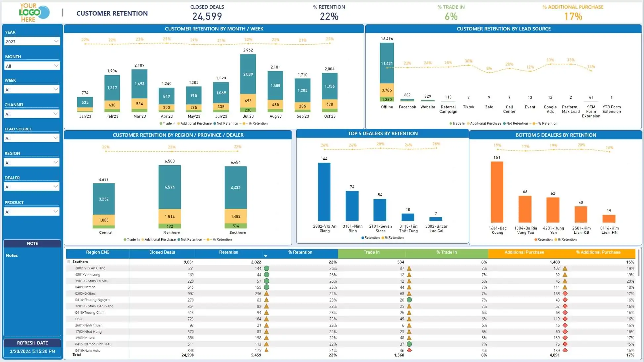Click the % Trade In KPI value 6%

click(451, 16)
